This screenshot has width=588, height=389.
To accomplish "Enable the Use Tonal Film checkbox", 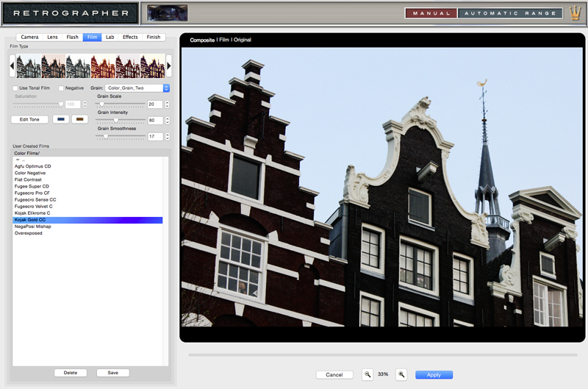I will tap(15, 88).
